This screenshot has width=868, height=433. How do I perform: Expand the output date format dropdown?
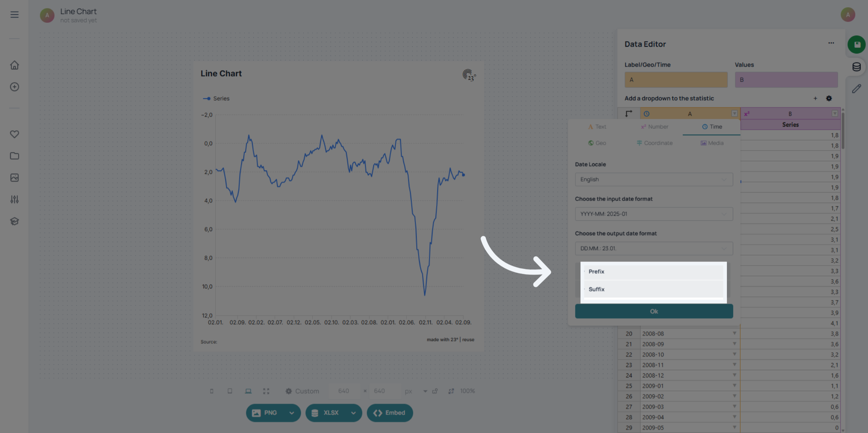click(654, 249)
